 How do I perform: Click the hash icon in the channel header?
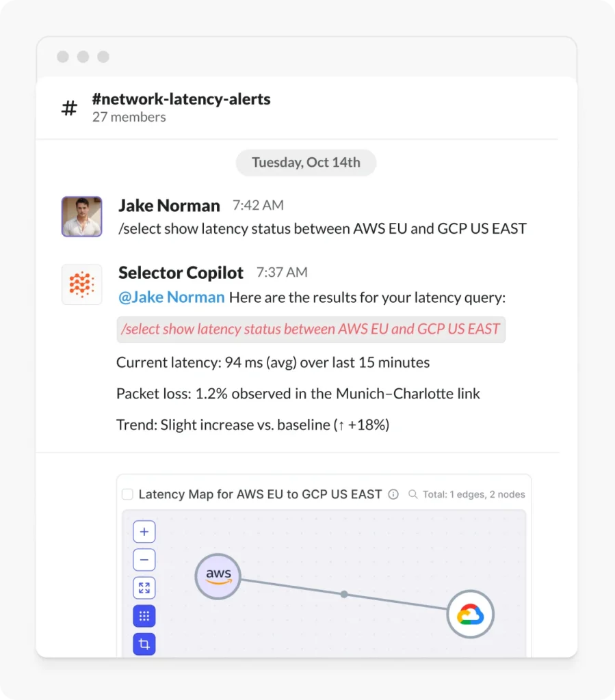pos(68,107)
